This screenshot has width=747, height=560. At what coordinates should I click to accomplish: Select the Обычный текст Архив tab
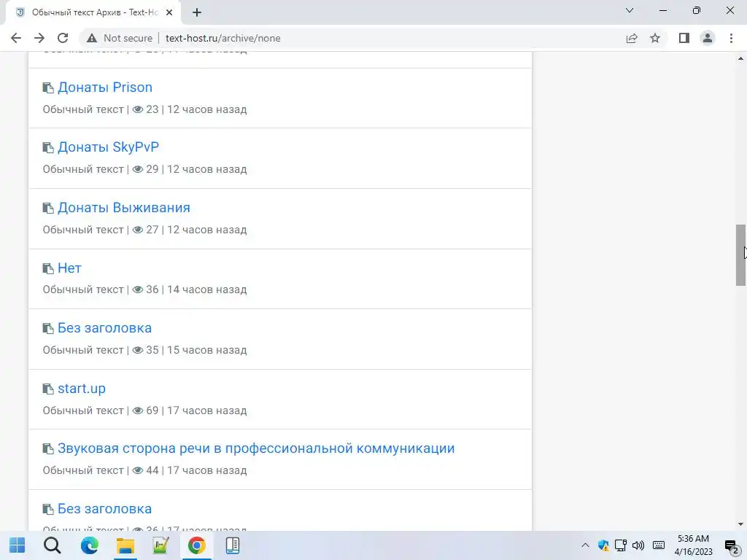pos(93,13)
